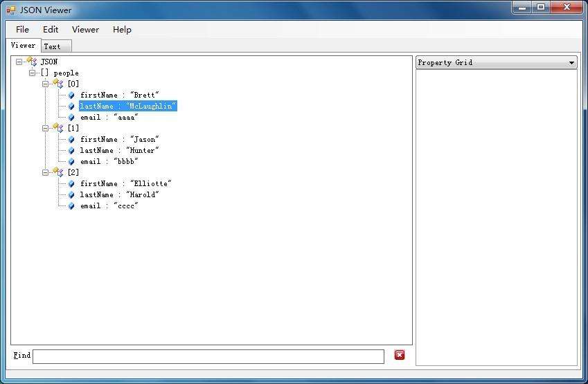The image size is (588, 384).
Task: Select lastName : "Hunter" row
Action: pyautogui.click(x=119, y=151)
